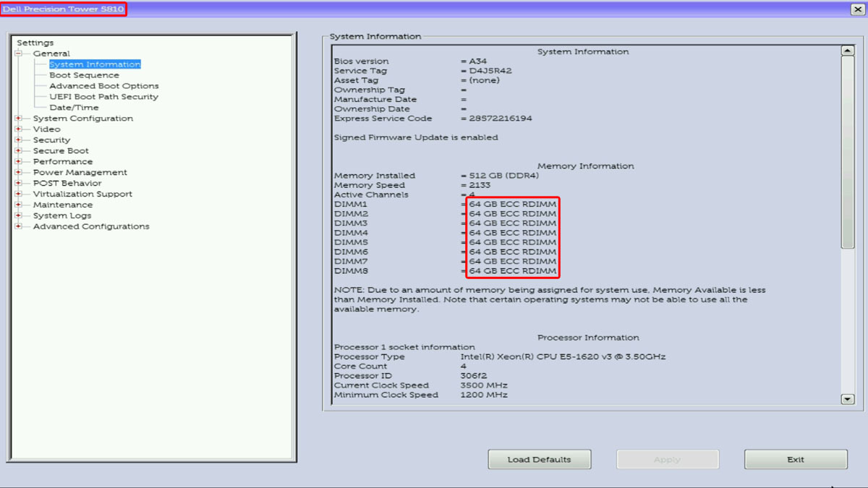This screenshot has height=488, width=868.
Task: Open Boot Sequence settings
Action: pyautogui.click(x=84, y=75)
